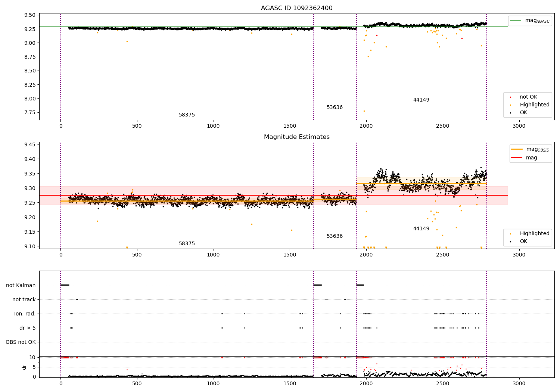Click the 5 tick on the dr axis

pos(34,367)
